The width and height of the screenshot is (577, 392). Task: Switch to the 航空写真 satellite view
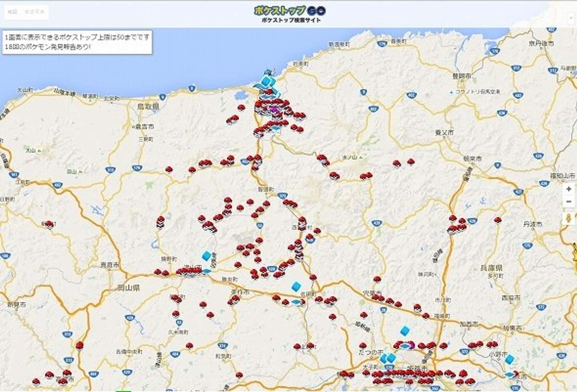click(x=34, y=12)
